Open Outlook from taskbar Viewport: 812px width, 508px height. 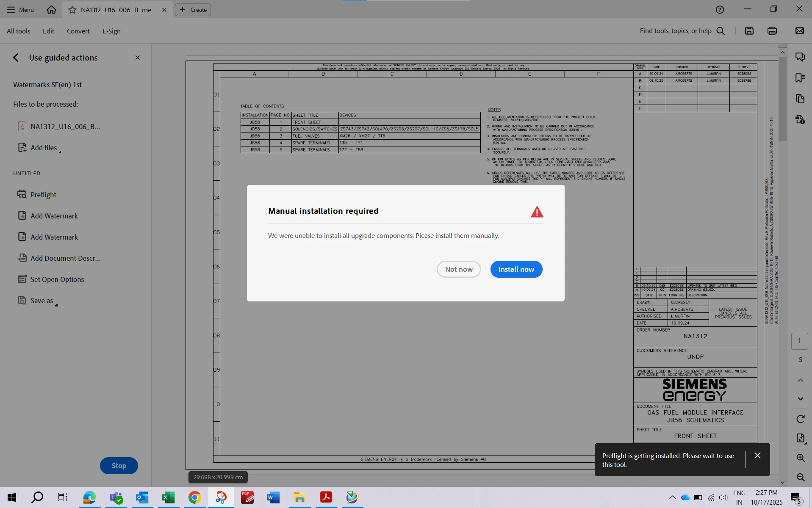click(142, 497)
